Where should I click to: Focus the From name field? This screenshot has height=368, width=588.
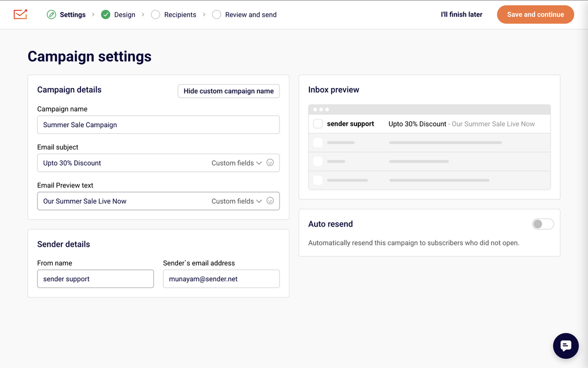coord(95,279)
